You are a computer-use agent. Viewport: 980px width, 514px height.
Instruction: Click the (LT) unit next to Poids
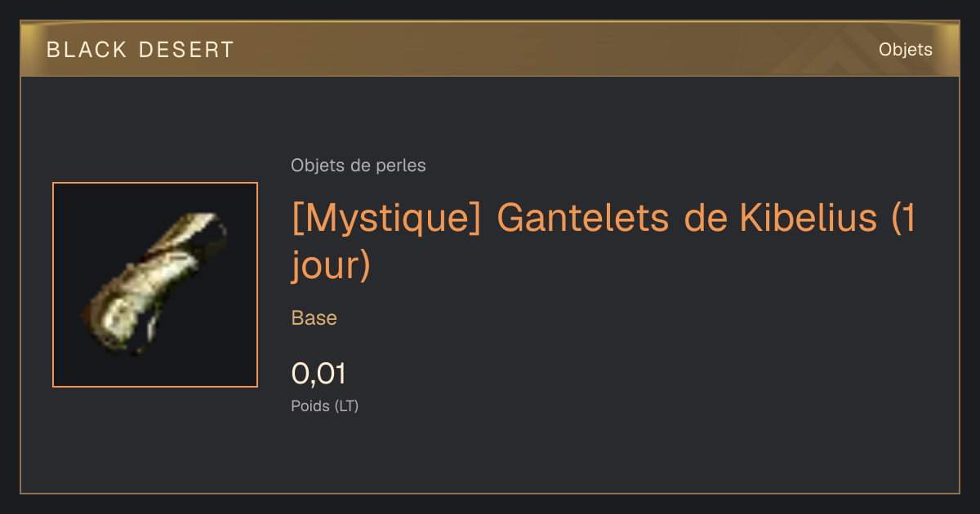(346, 405)
